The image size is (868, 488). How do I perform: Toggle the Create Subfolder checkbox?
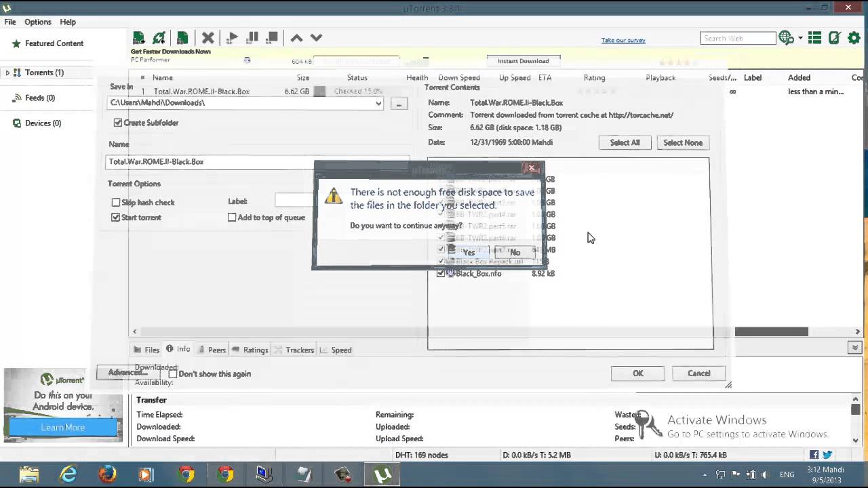point(118,123)
